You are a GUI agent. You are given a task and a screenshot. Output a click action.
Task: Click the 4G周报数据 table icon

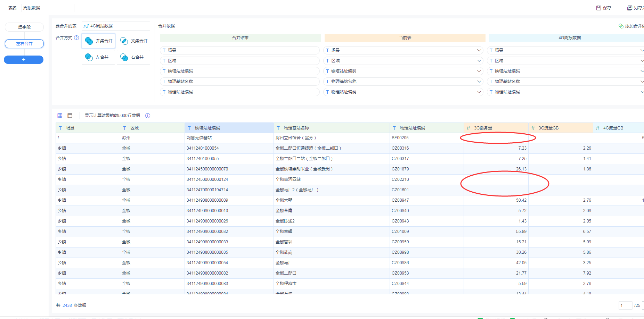point(86,26)
